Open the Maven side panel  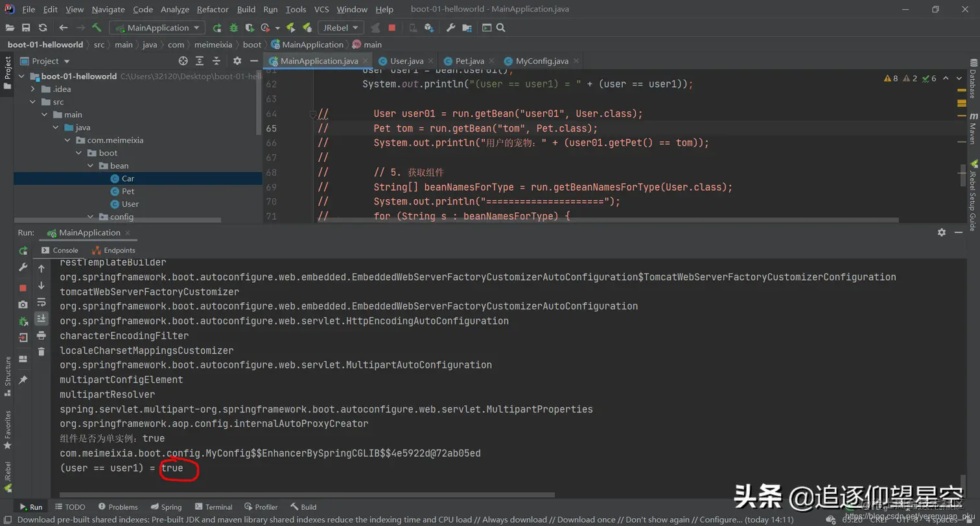(x=973, y=128)
